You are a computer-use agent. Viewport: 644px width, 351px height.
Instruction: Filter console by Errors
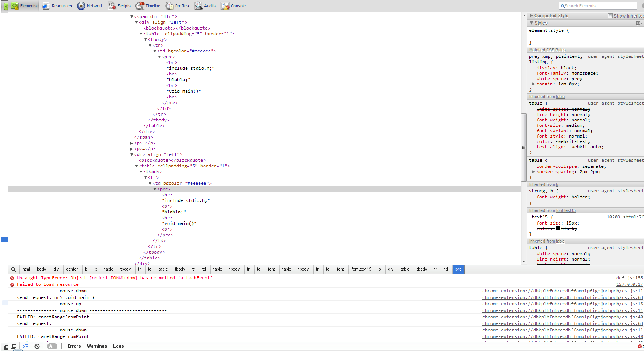[74, 346]
